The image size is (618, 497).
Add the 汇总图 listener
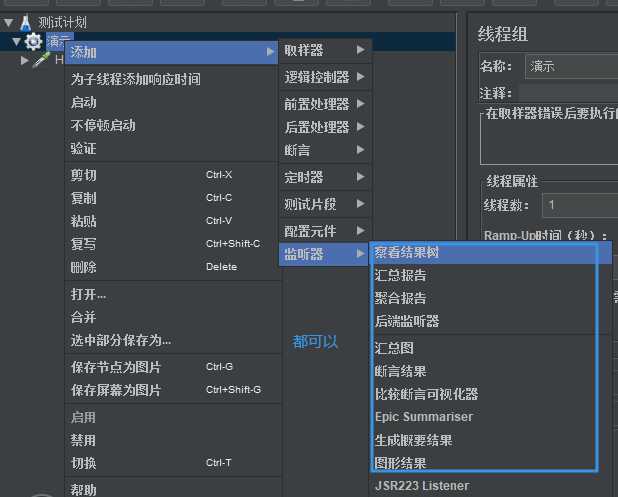coord(491,348)
